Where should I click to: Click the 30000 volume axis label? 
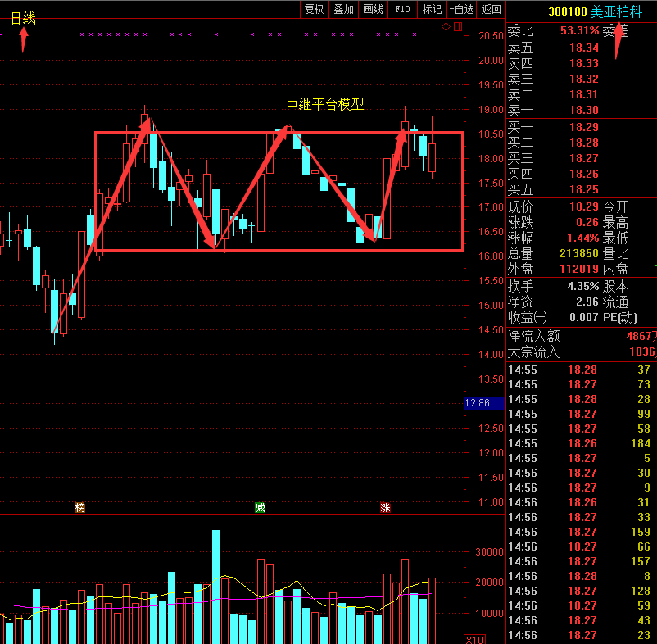(x=489, y=551)
